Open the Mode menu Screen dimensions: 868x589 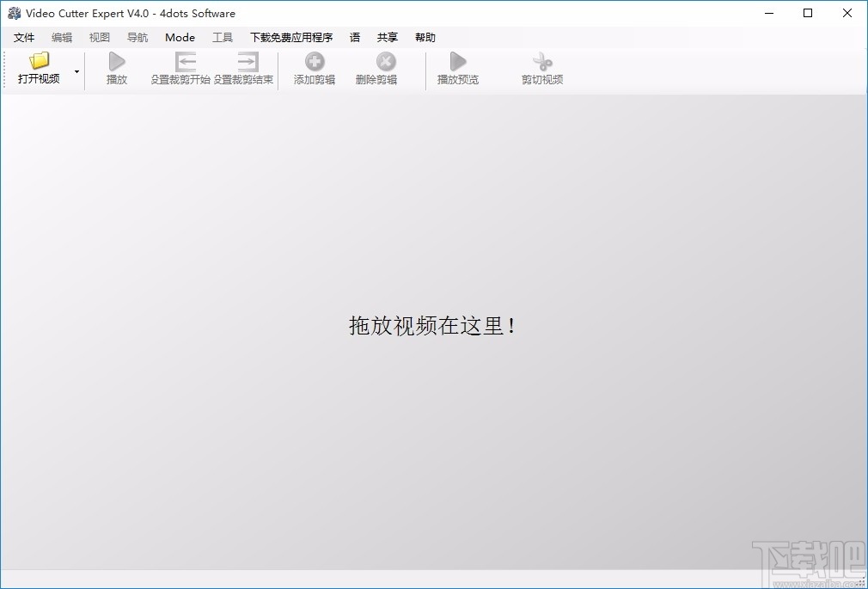pyautogui.click(x=180, y=37)
